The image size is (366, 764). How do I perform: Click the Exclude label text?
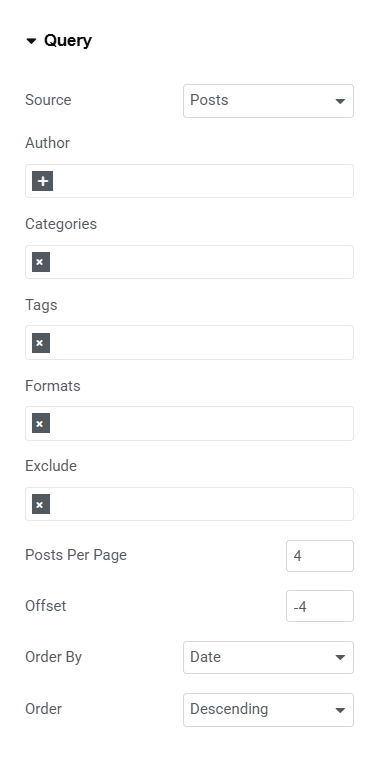(x=51, y=466)
